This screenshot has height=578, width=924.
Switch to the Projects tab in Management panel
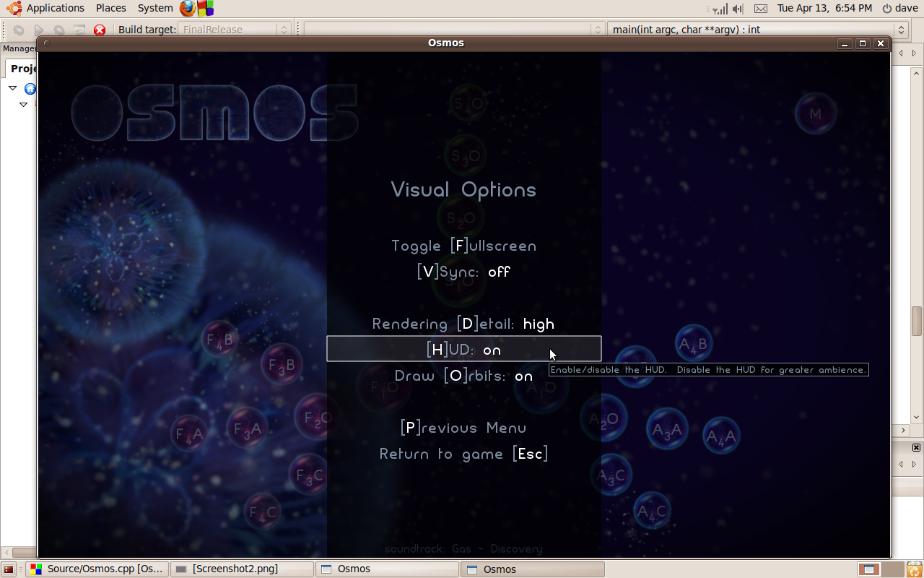pyautogui.click(x=22, y=69)
